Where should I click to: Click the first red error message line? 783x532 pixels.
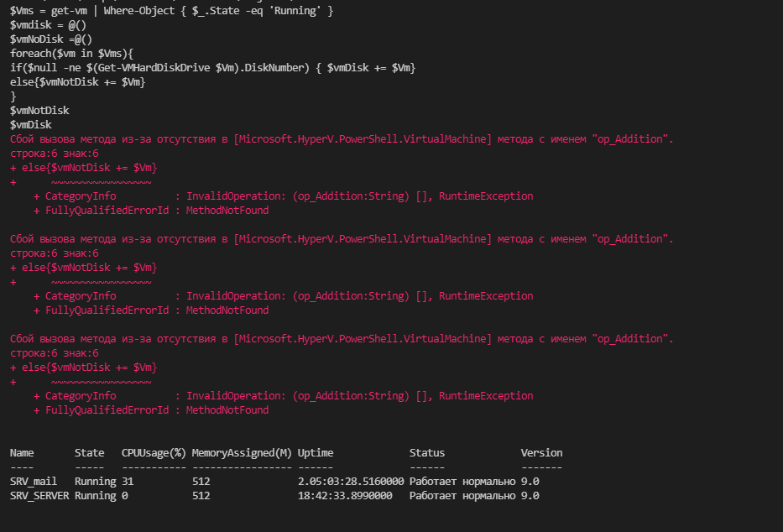[342, 139]
